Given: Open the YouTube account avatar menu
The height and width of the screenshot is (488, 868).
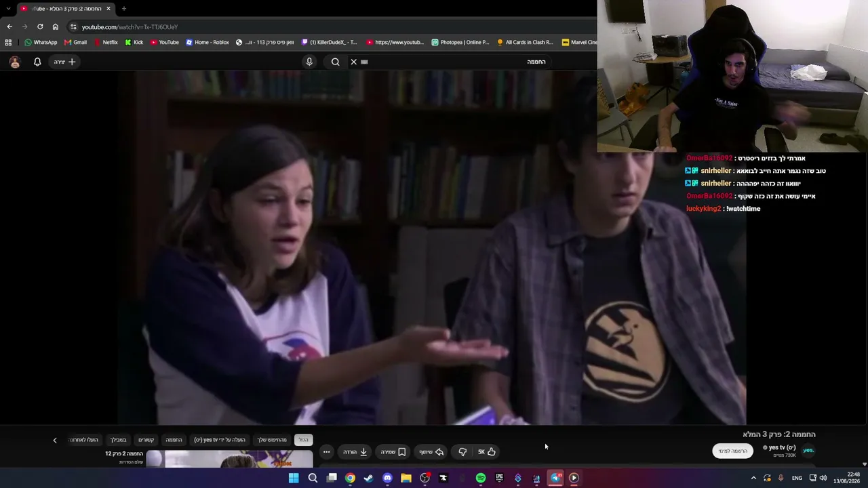Looking at the screenshot, I should click(15, 62).
